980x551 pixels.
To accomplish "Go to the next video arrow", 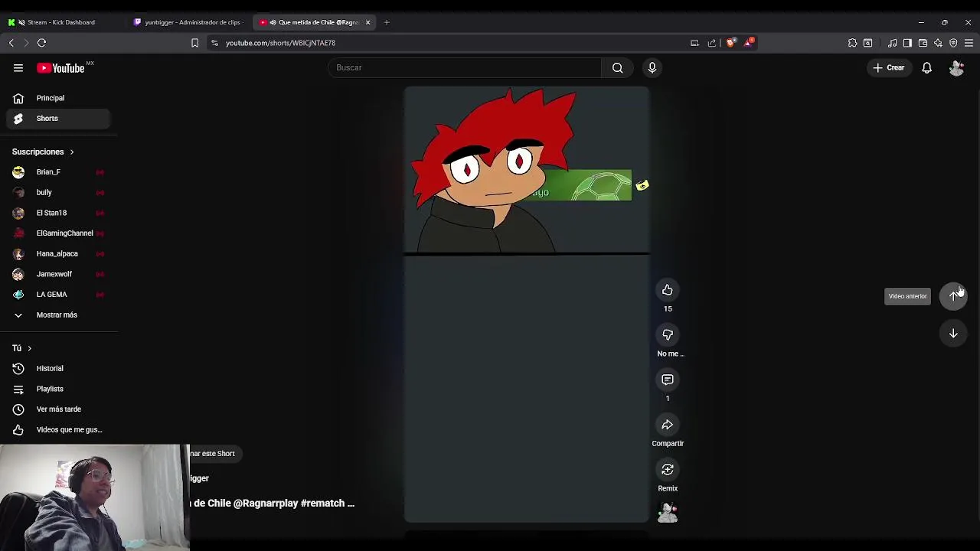I will coord(953,334).
